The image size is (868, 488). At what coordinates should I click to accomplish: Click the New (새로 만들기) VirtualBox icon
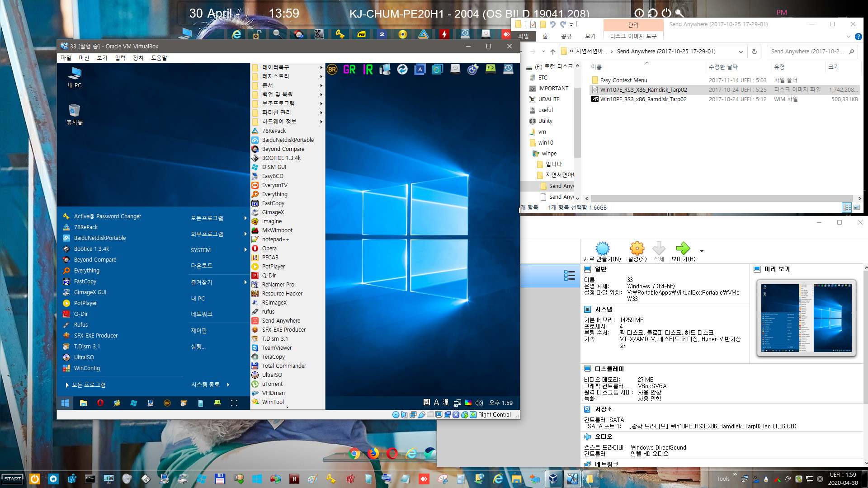[x=602, y=248]
